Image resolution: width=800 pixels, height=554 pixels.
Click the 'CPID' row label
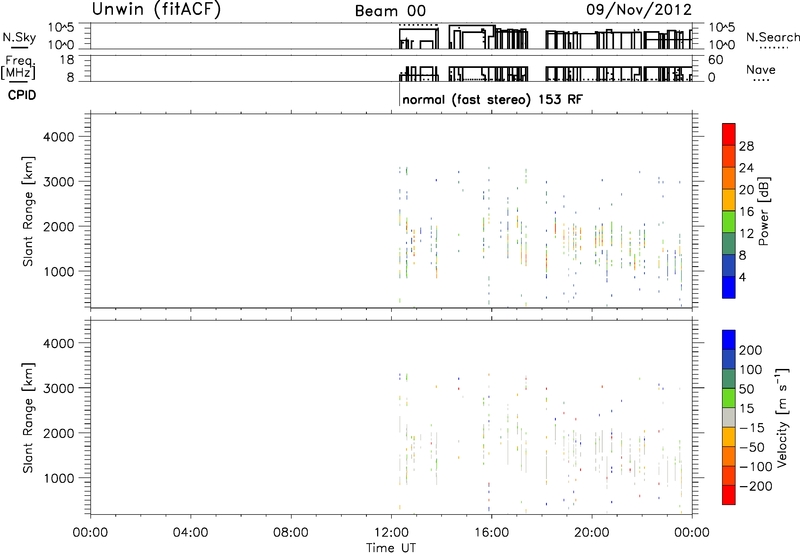click(22, 95)
